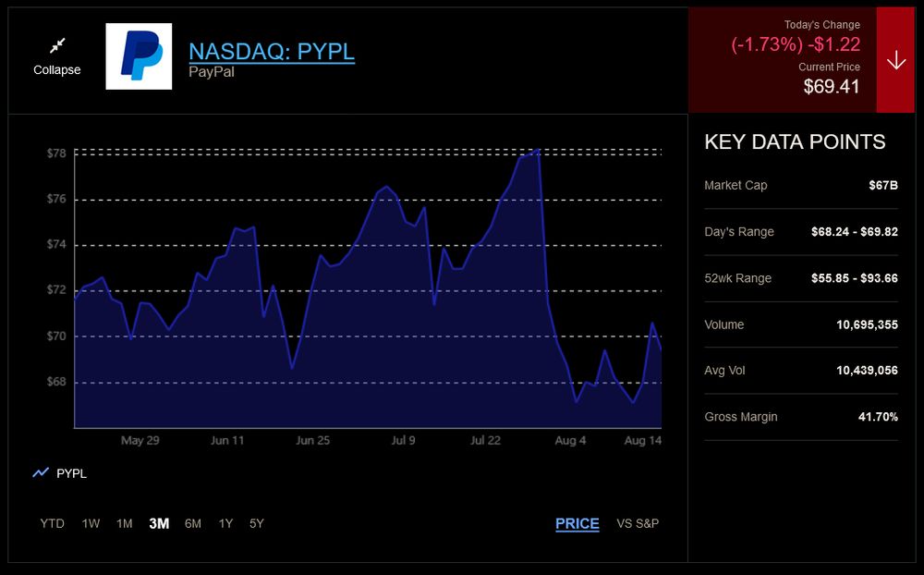Click the red down-arrow price indicator

pos(895,60)
